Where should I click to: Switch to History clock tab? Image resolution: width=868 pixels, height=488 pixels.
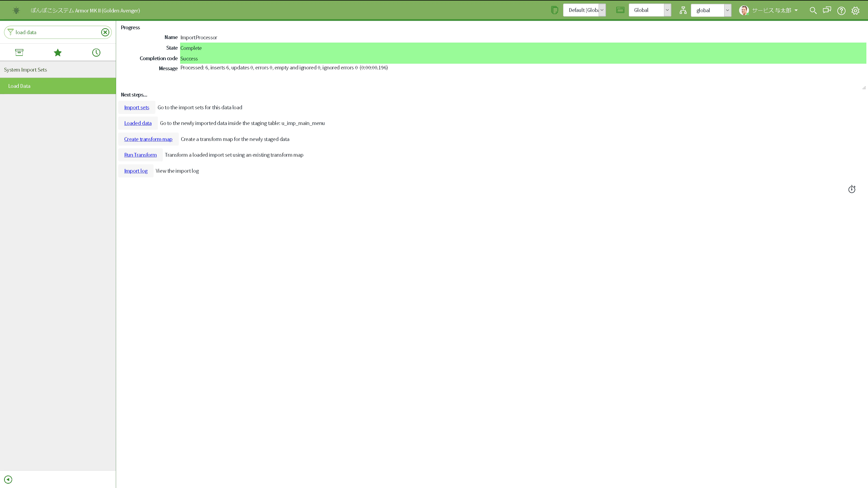(x=96, y=53)
